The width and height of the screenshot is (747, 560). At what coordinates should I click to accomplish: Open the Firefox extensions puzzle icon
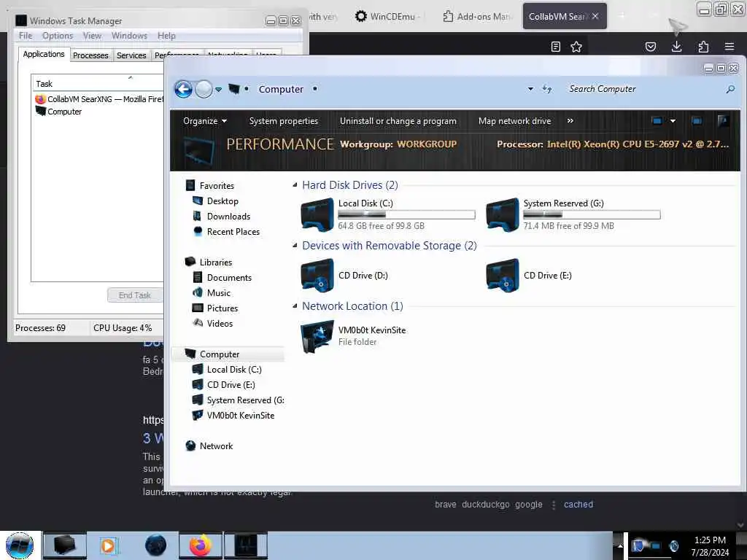[703, 47]
